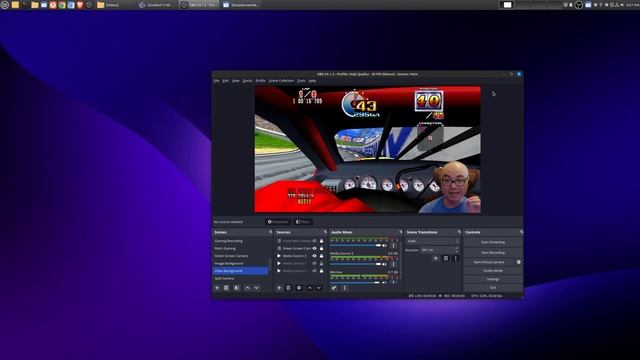
Task: Mute the Mic/Aux audio channel
Action: coord(384,282)
